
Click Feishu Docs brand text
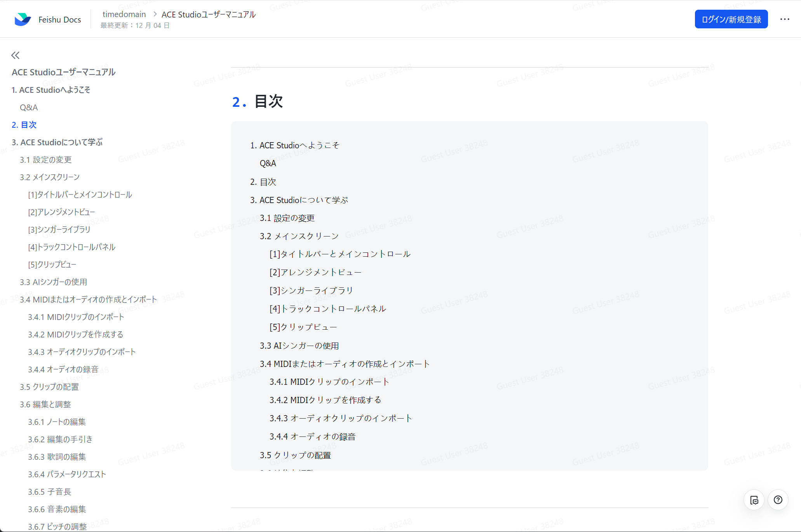pos(60,20)
